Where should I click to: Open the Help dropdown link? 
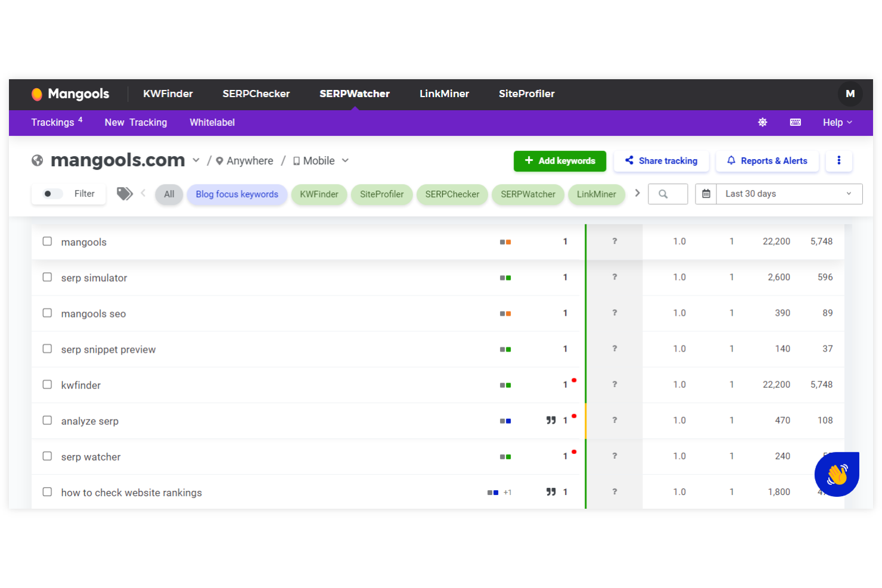click(x=837, y=122)
